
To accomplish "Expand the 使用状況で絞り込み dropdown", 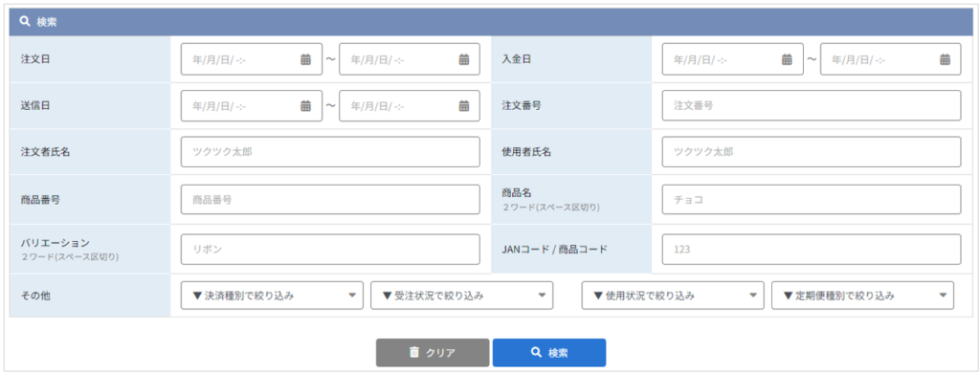I will point(673,296).
